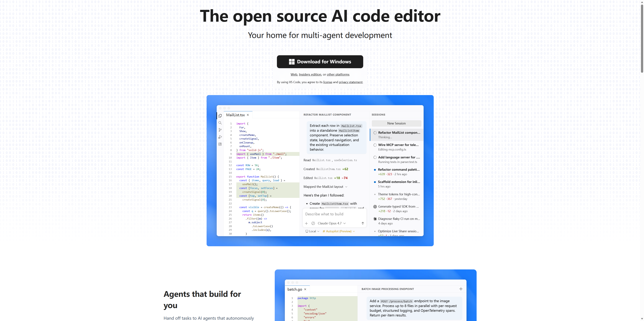Select the Scaffold extension for inli... session
This screenshot has width=644, height=321.
point(397,184)
